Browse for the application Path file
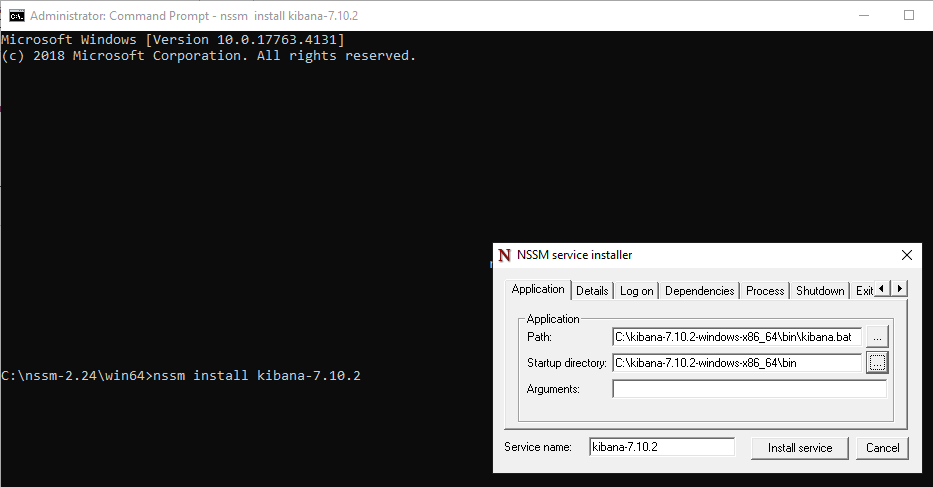The image size is (933, 487). coord(877,337)
